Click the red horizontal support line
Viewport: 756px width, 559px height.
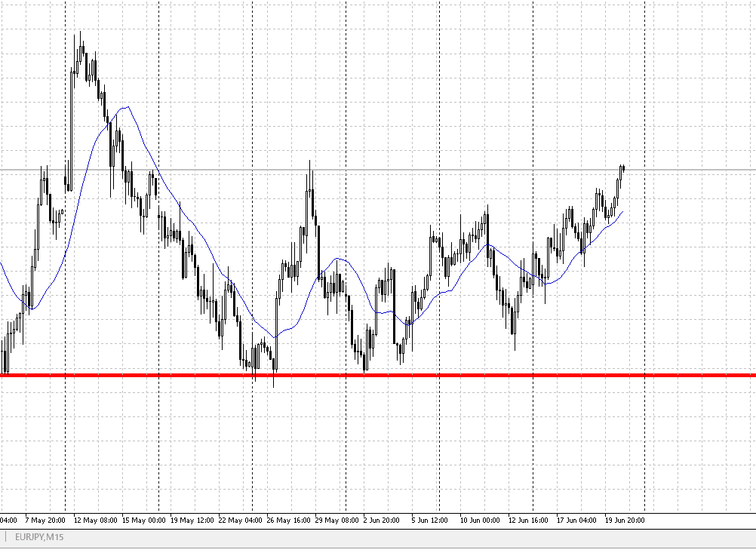tap(453, 375)
